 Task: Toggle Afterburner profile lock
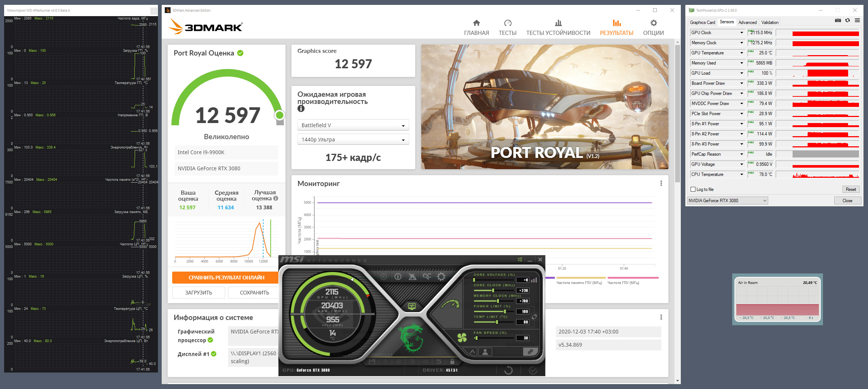[452, 362]
